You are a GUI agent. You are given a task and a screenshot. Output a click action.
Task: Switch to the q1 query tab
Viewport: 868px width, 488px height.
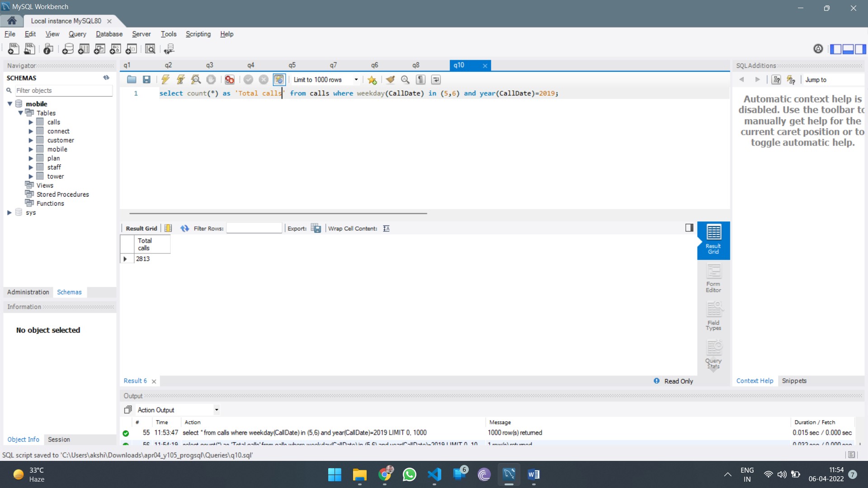[x=127, y=65]
